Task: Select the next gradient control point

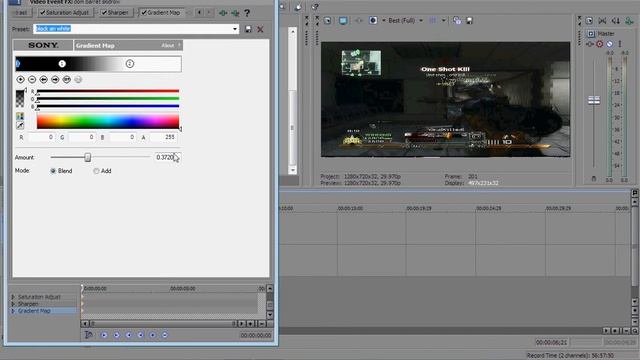Action: (x=55, y=79)
